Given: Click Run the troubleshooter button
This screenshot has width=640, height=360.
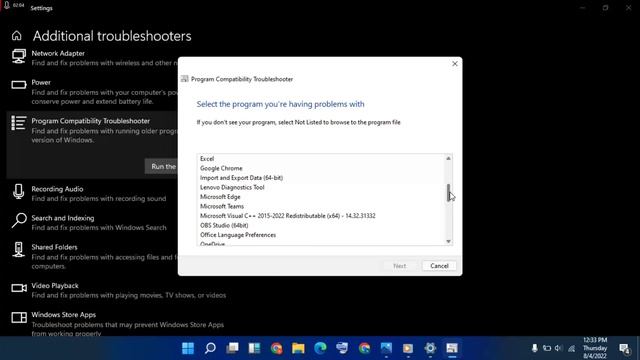Looking at the screenshot, I should (x=162, y=167).
